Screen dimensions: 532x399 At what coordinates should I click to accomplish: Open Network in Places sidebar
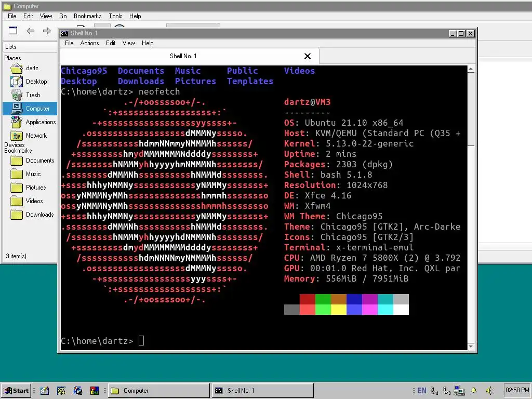[x=30, y=136]
